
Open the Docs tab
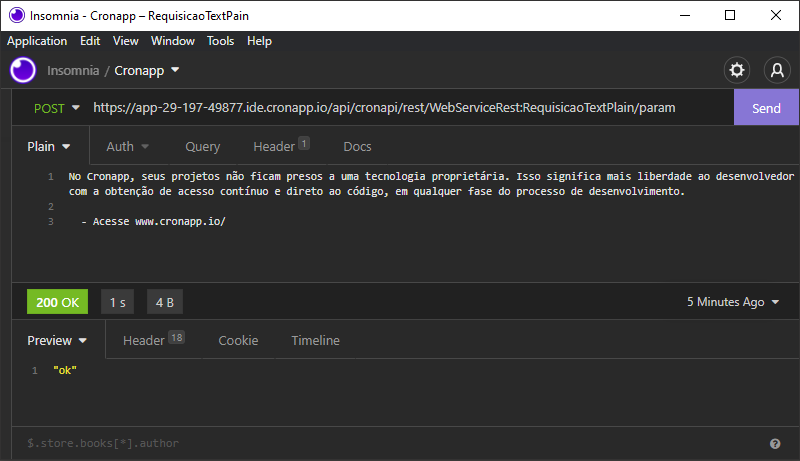pos(357,146)
